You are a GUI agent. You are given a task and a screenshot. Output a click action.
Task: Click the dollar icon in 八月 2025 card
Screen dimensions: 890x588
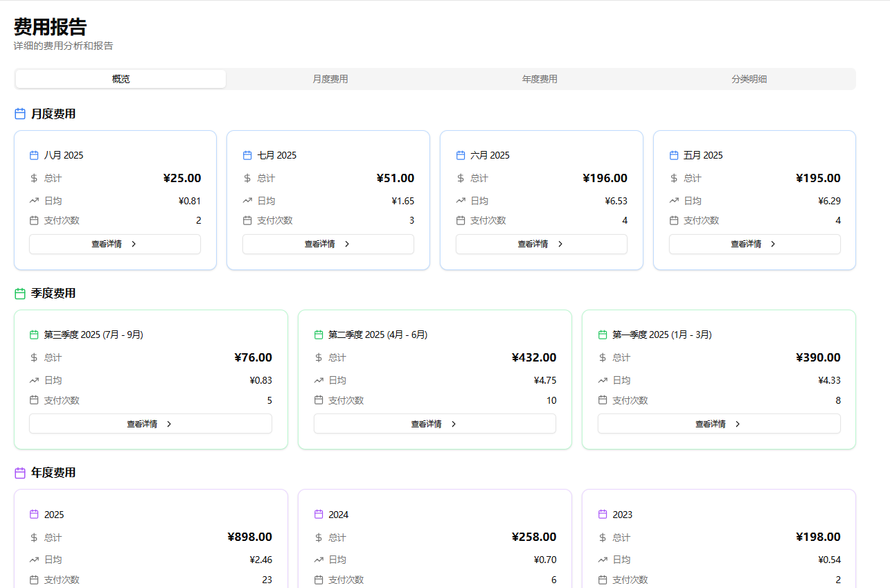coord(34,178)
